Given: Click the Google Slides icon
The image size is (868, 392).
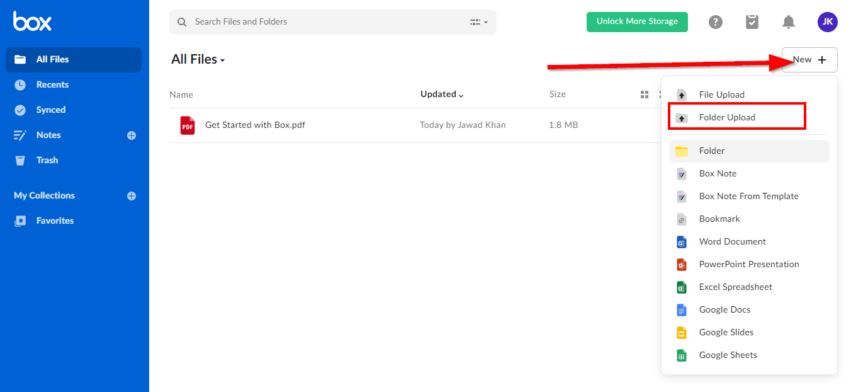Looking at the screenshot, I should [x=682, y=333].
